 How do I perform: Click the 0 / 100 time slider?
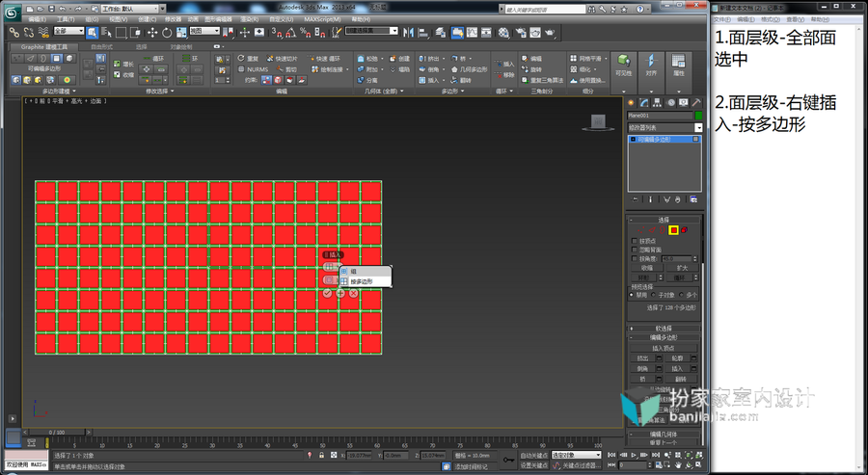click(57, 433)
